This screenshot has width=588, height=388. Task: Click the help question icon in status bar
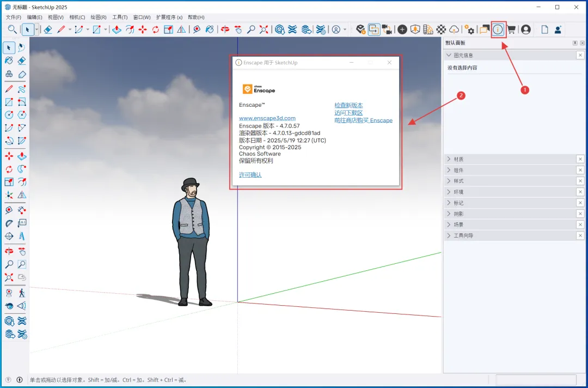point(8,380)
